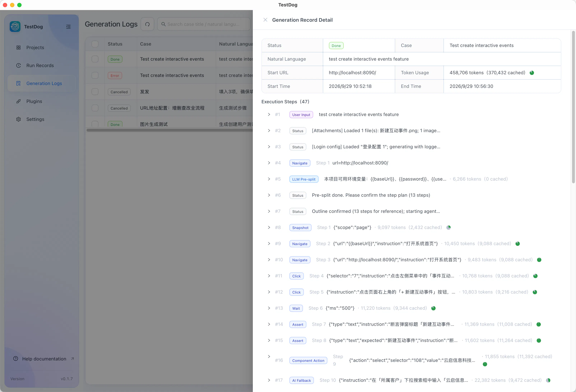Screen dimensions: 576x392
Task: Open the Settings menu item
Action: 42,119
